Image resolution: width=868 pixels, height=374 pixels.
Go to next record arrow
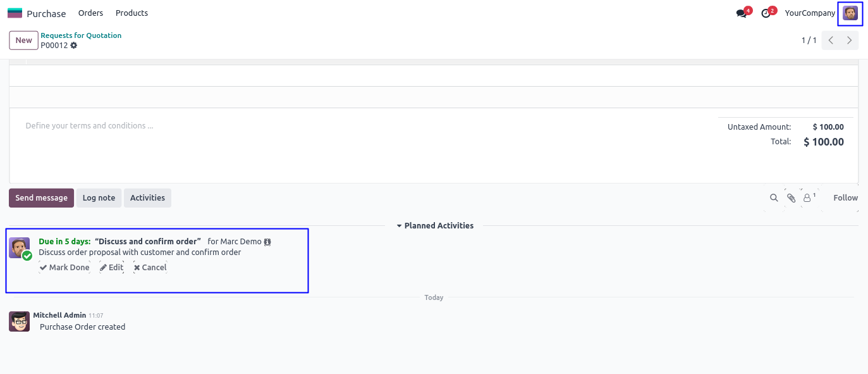850,41
